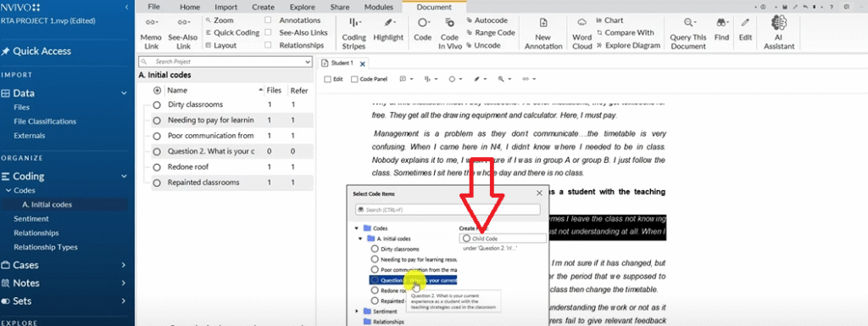The image size is (868, 326).
Task: Enable the See-Also Links checkbox
Action: pos(268,33)
